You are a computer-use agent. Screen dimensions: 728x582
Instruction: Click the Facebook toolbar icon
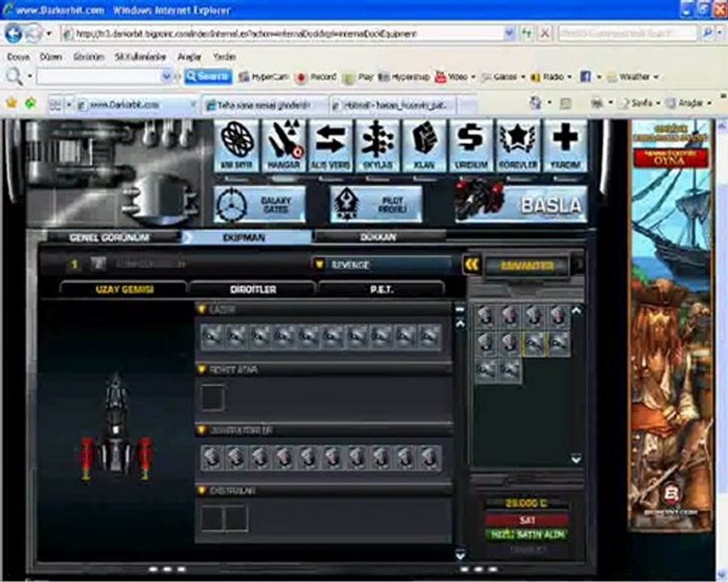(x=586, y=77)
